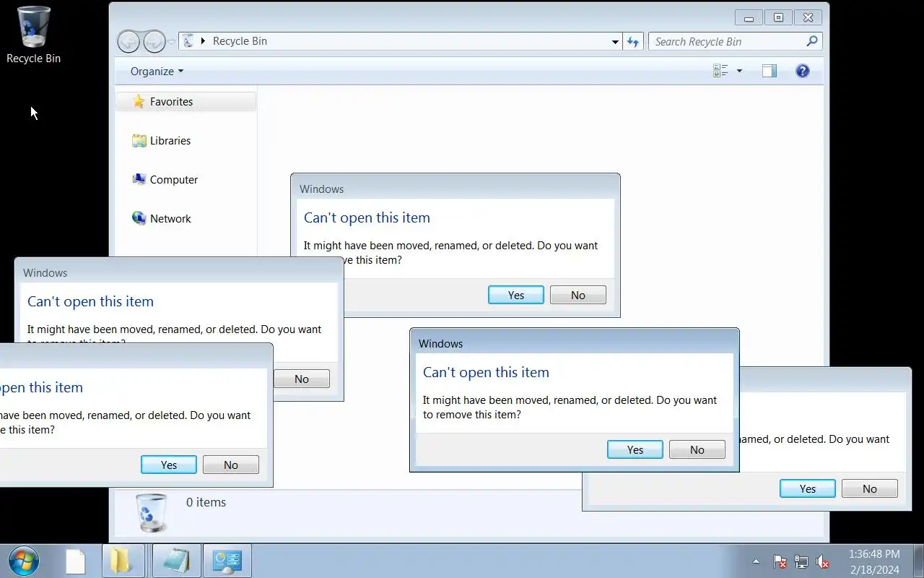
Task: Select Computer in the navigation pane
Action: click(x=174, y=180)
